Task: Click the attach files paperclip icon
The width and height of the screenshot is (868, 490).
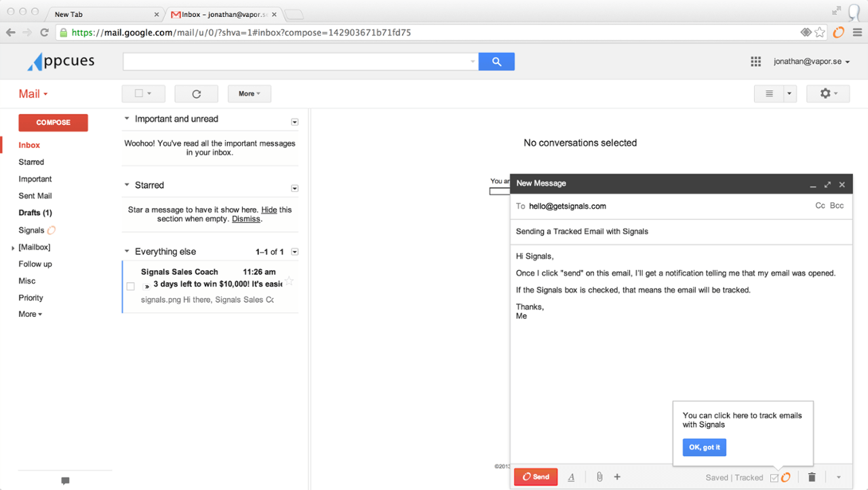Action: tap(599, 477)
